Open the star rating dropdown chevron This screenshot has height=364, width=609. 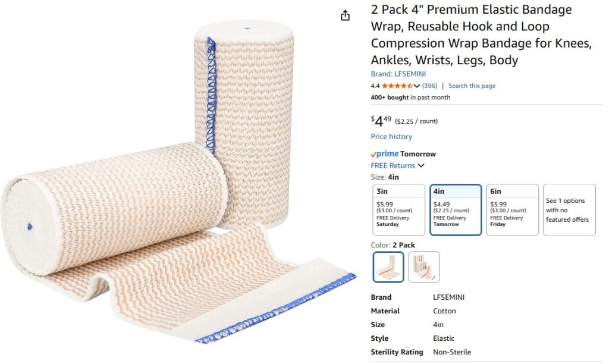point(417,86)
